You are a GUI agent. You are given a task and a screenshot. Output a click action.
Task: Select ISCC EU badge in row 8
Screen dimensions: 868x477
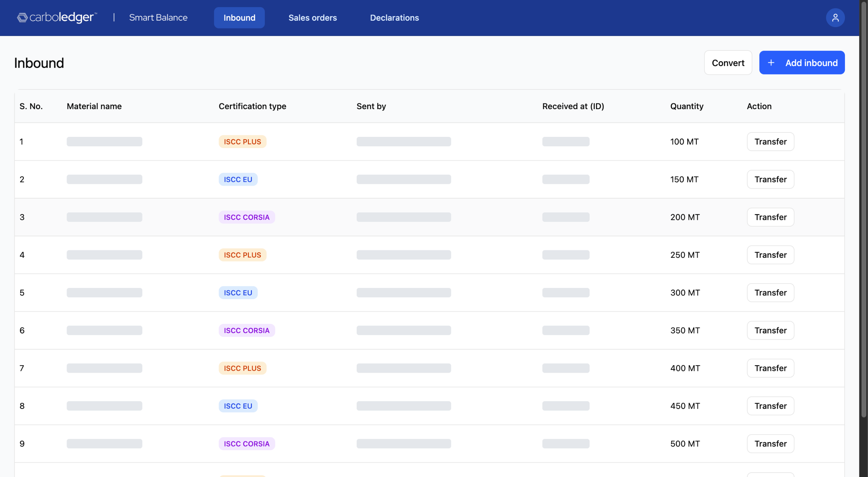point(238,406)
